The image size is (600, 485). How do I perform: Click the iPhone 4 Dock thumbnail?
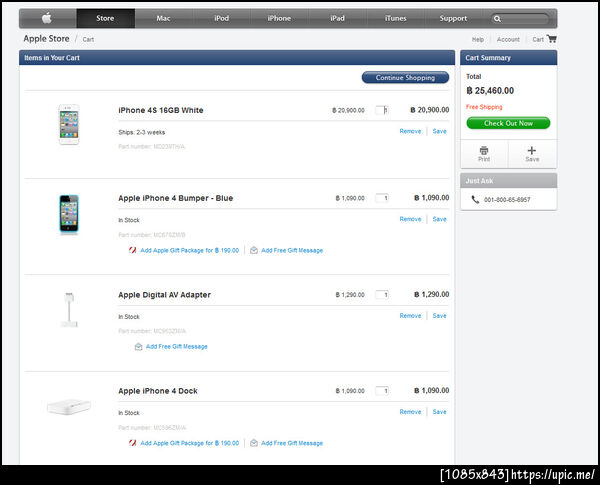click(x=69, y=407)
